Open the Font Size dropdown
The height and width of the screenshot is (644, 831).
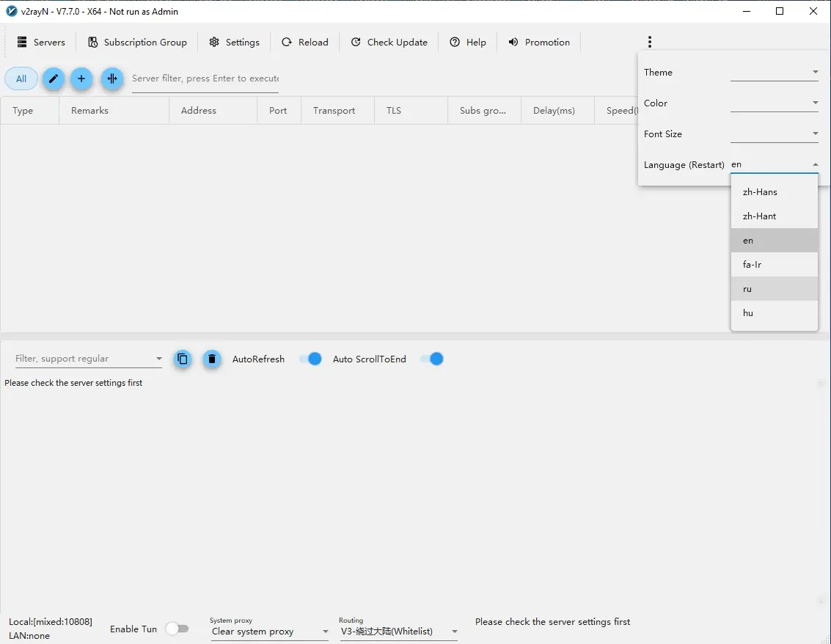click(775, 134)
